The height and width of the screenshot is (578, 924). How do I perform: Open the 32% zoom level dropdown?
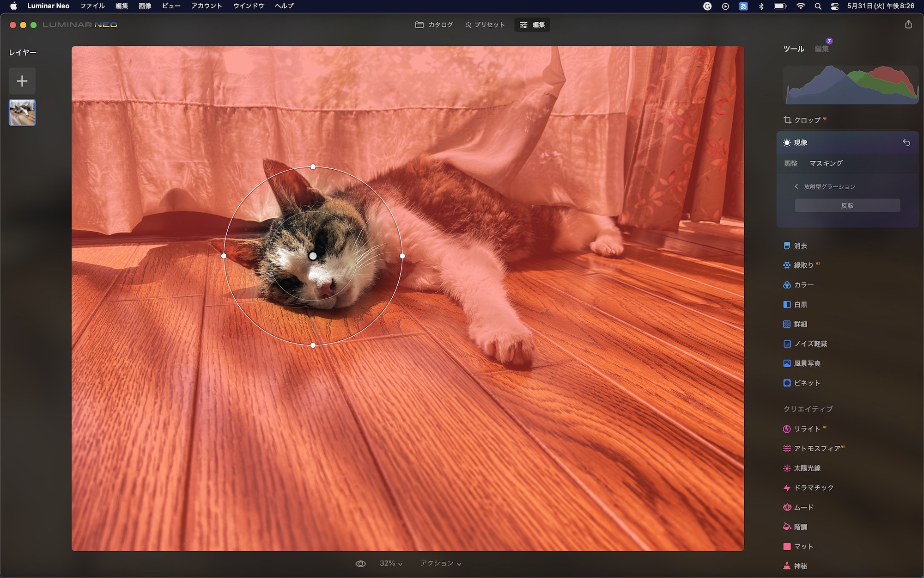tap(391, 564)
